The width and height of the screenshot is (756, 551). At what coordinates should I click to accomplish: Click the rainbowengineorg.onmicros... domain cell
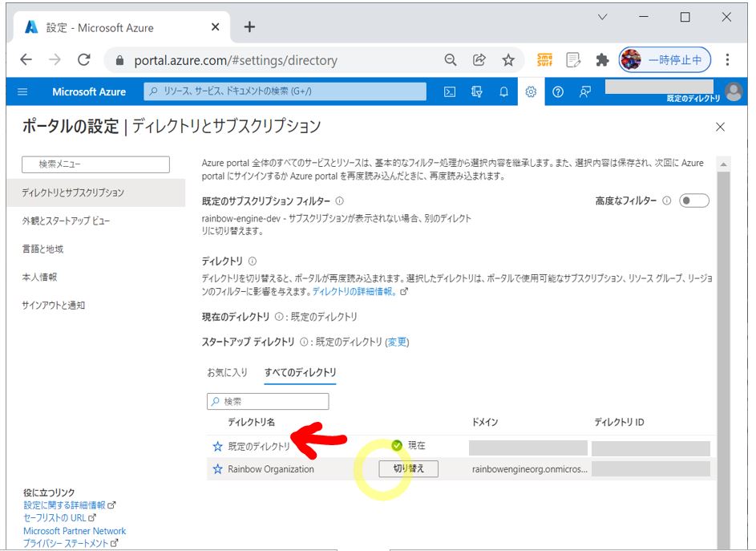(x=530, y=469)
